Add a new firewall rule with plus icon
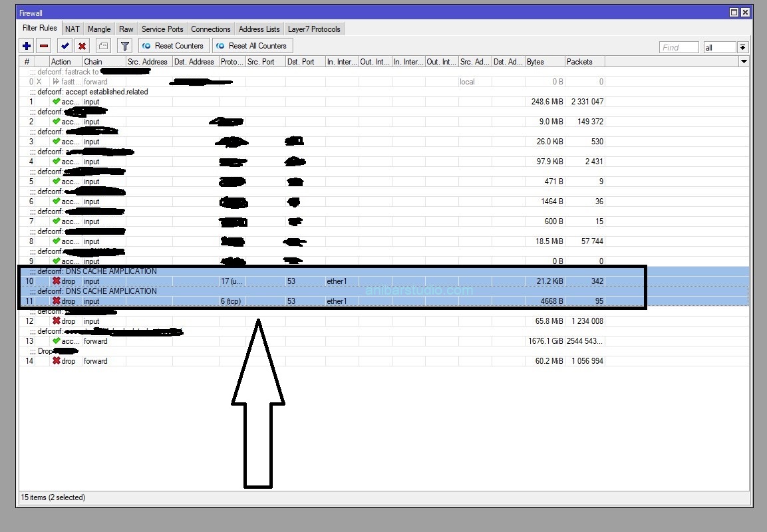The width and height of the screenshot is (767, 532). coord(27,46)
